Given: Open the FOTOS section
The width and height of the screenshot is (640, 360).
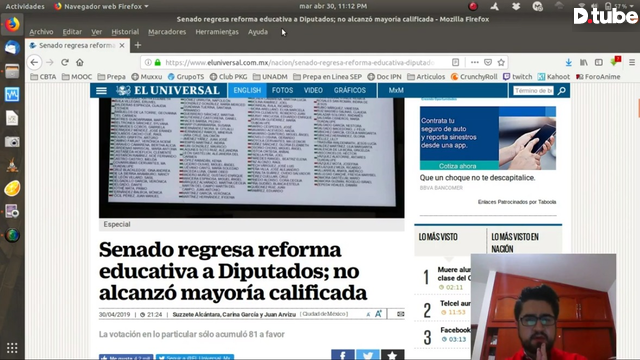Looking at the screenshot, I should click(x=282, y=91).
